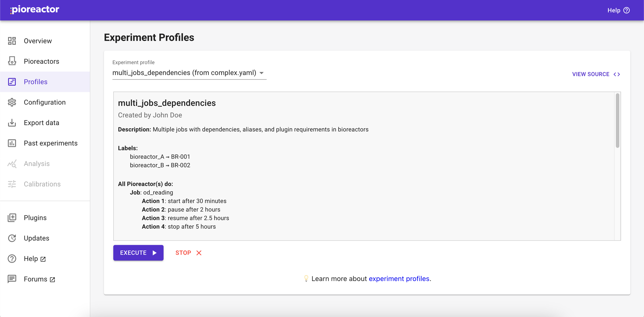Click the Updates refresh icon
Viewport: 644px width, 317px height.
[x=12, y=238]
